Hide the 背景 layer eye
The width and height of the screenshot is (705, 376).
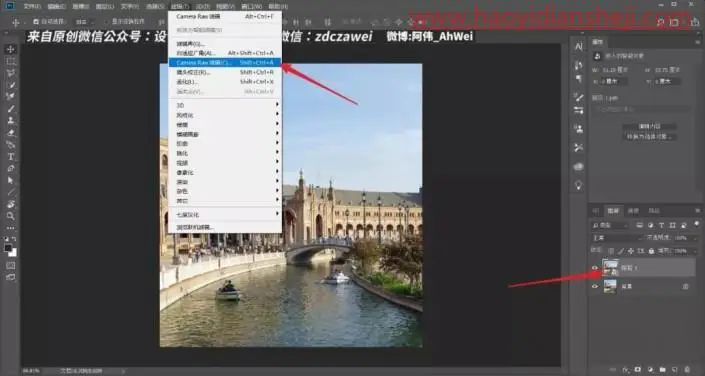pos(595,286)
